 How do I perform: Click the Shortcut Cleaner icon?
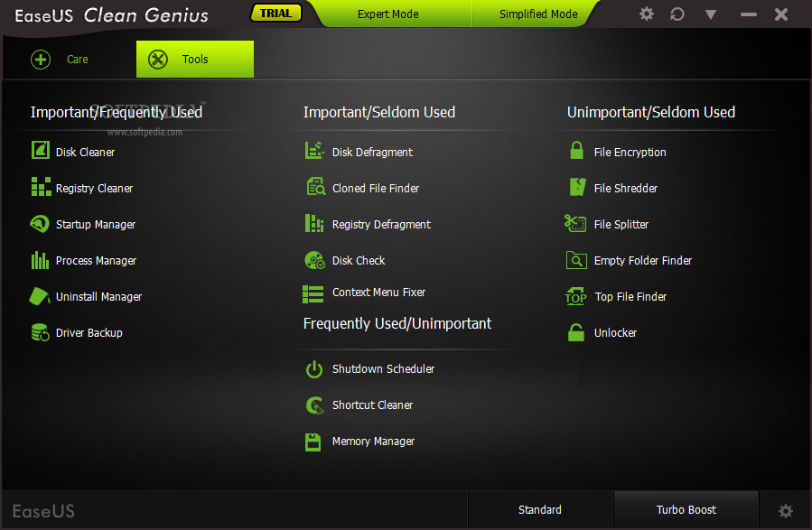[315, 405]
